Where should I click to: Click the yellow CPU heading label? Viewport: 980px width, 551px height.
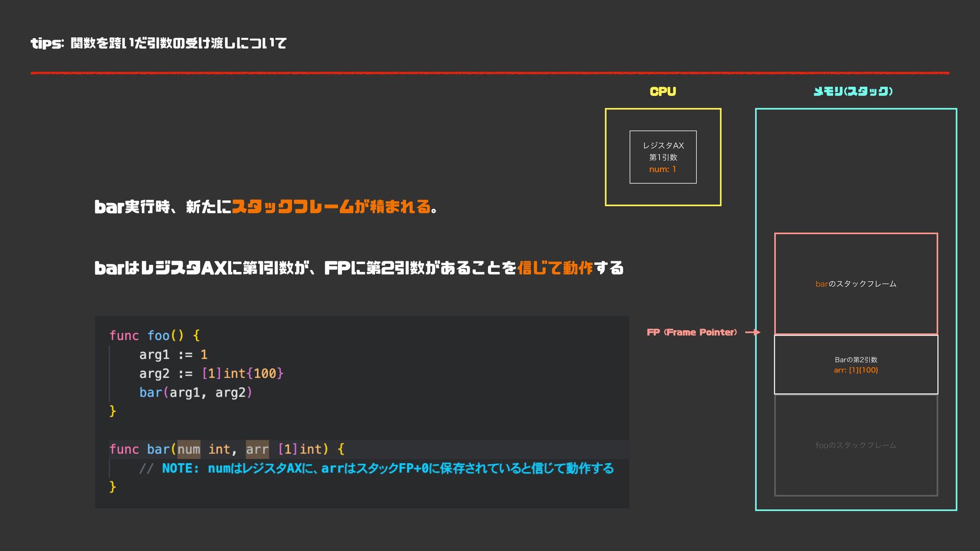click(663, 91)
